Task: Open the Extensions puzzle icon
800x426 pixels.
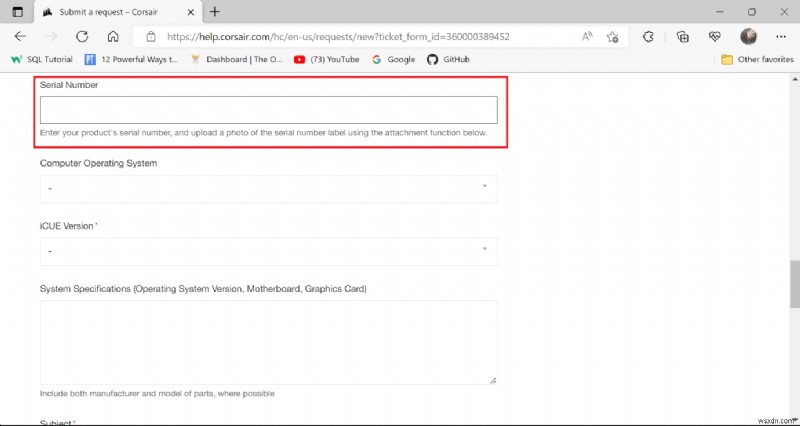Action: pos(648,37)
